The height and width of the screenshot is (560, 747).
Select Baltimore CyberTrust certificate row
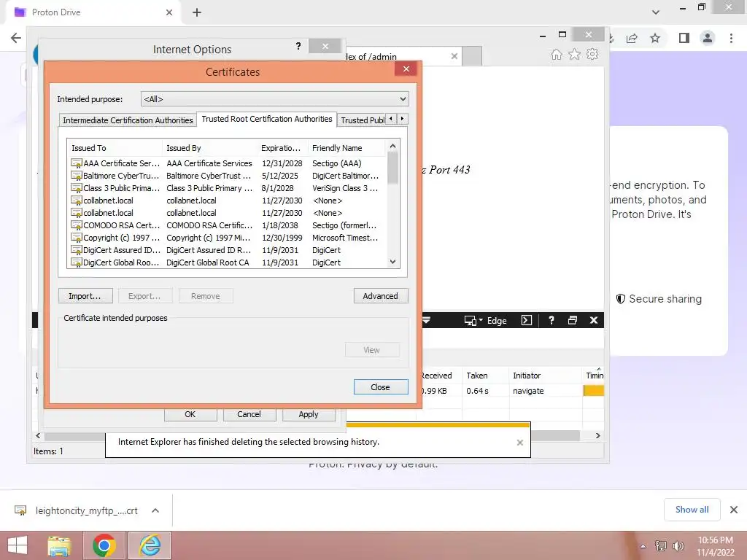[228, 176]
